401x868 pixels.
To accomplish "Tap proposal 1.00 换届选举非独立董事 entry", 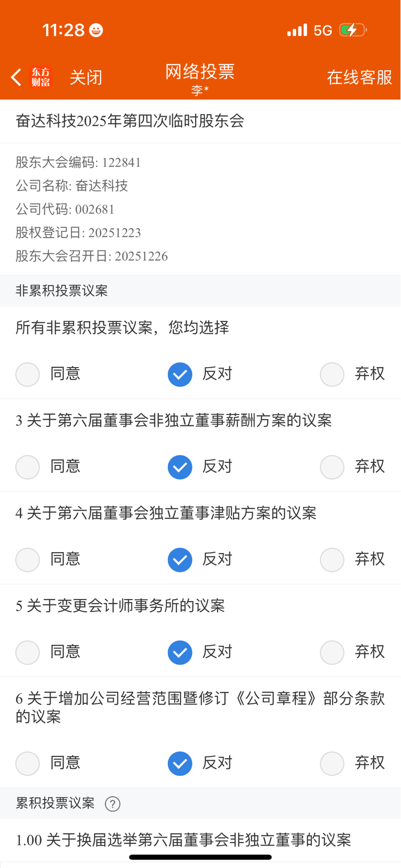I will [183, 840].
